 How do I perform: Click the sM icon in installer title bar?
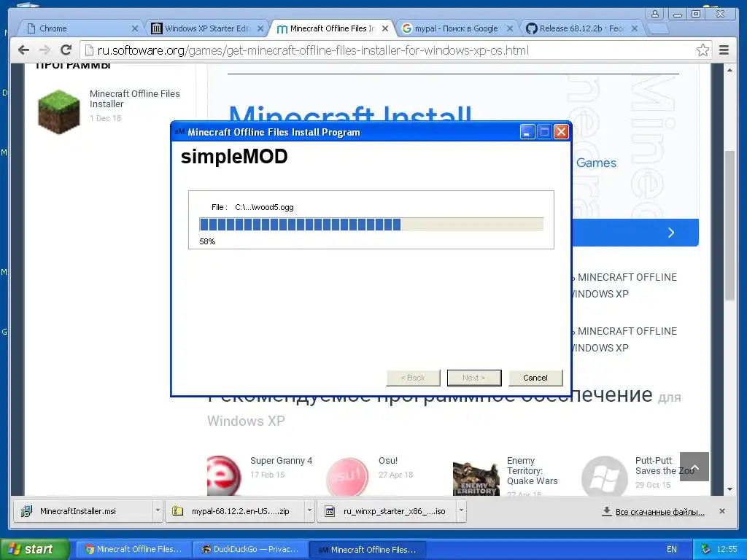[179, 131]
